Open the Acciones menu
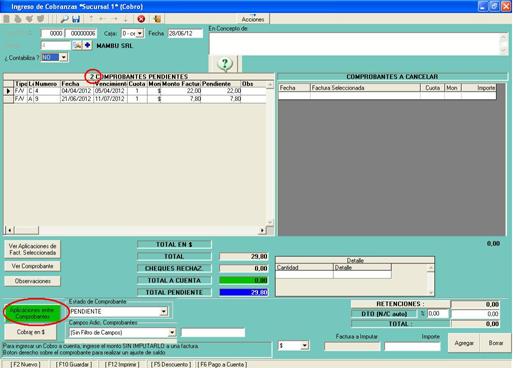Viewport: 513px width, 368px height. [253, 19]
